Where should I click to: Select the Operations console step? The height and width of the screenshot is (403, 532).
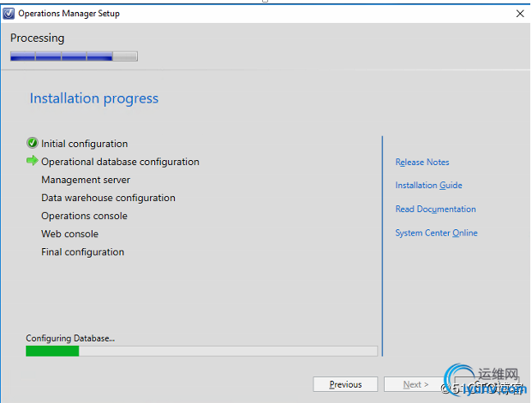coord(84,216)
